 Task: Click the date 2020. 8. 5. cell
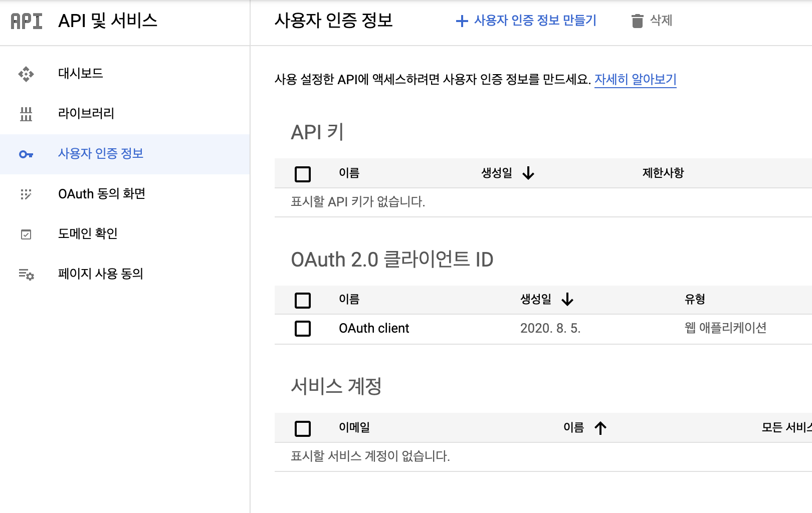550,329
